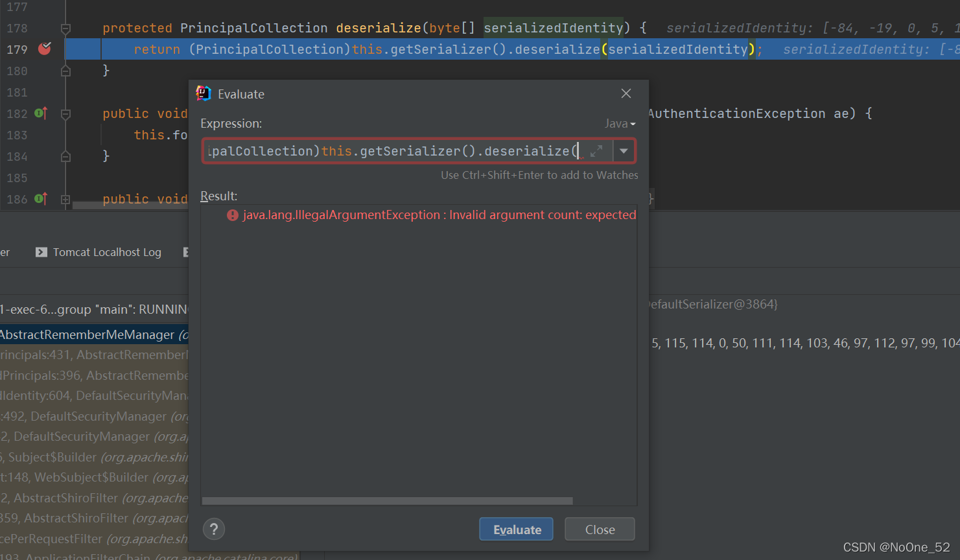The image size is (960, 560).
Task: Click the AuthenticationException text on line 182
Action: 736,113
